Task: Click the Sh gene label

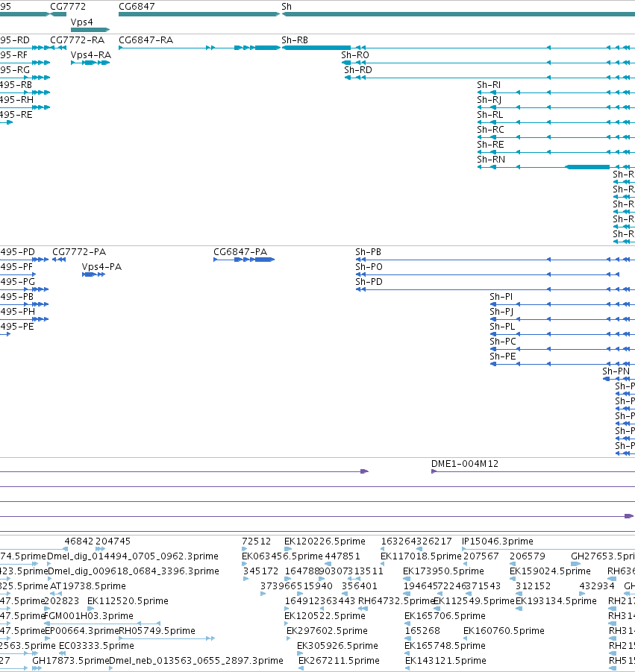Action: (x=287, y=7)
